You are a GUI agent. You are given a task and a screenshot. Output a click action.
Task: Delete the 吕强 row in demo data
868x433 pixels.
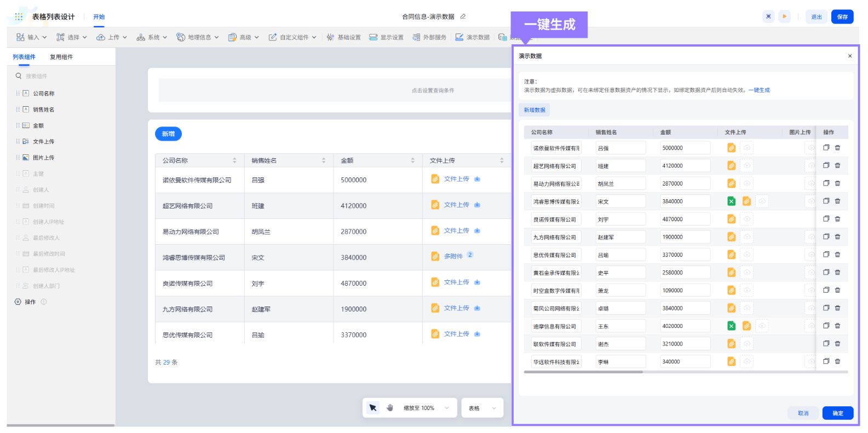point(837,148)
